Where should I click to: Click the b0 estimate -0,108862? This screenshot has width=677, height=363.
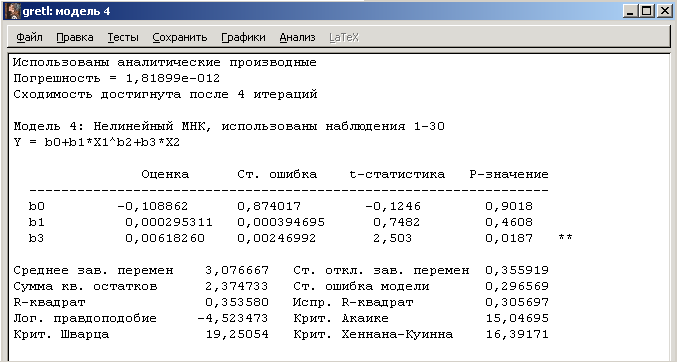pyautogui.click(x=153, y=206)
